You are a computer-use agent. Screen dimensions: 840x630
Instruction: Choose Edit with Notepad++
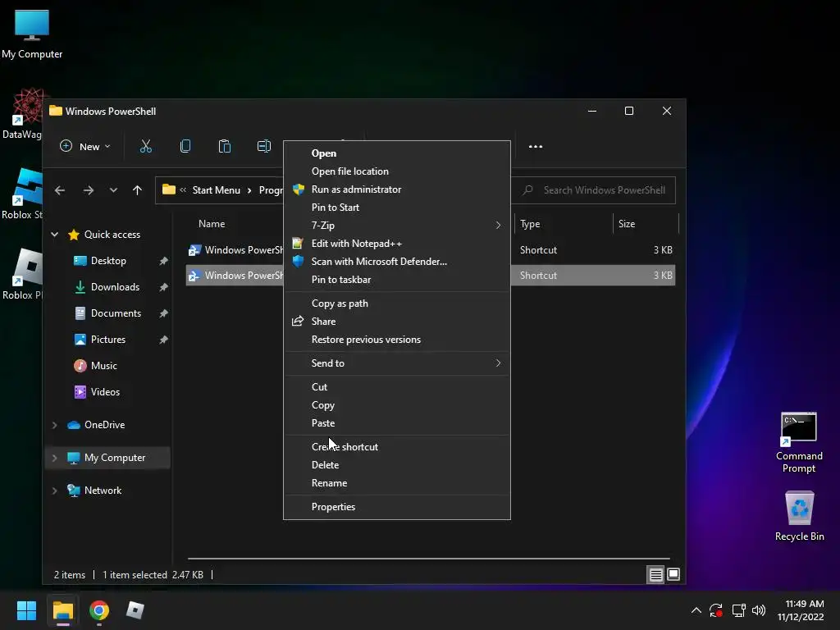(x=396, y=244)
